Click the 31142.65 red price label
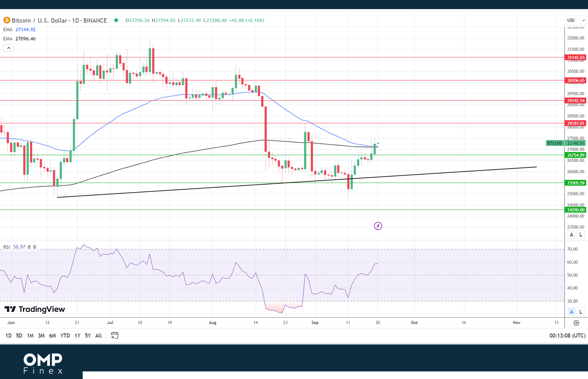 click(576, 58)
